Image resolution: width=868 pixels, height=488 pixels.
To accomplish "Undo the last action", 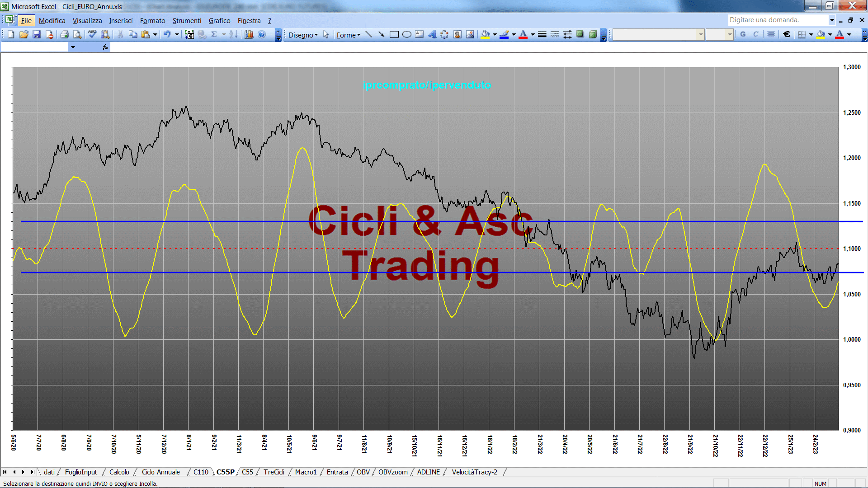I will 167,34.
